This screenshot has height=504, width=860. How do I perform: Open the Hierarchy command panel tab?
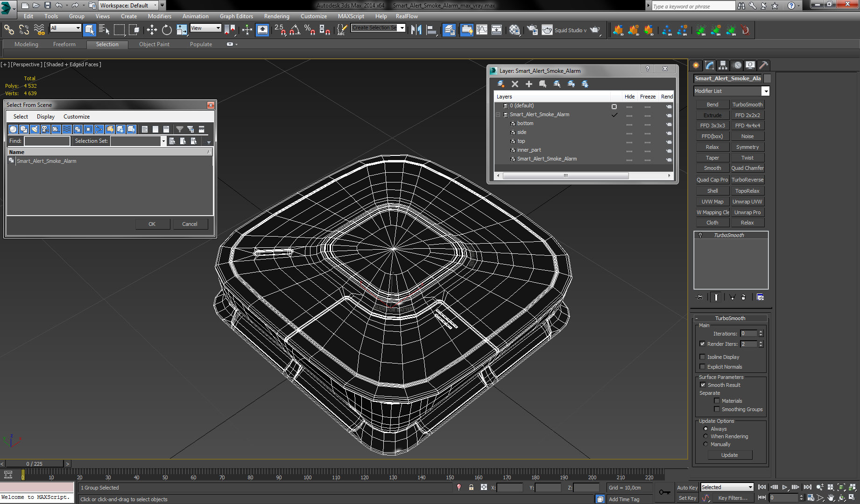[723, 65]
